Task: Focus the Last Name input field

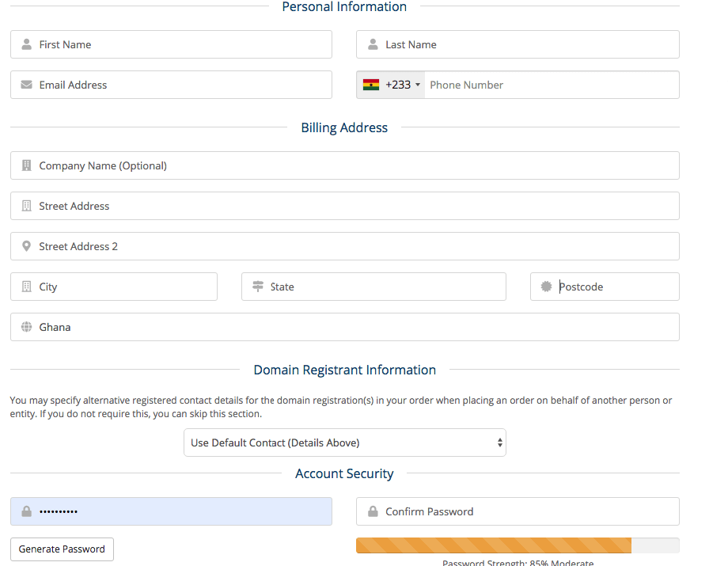Action: pos(526,45)
